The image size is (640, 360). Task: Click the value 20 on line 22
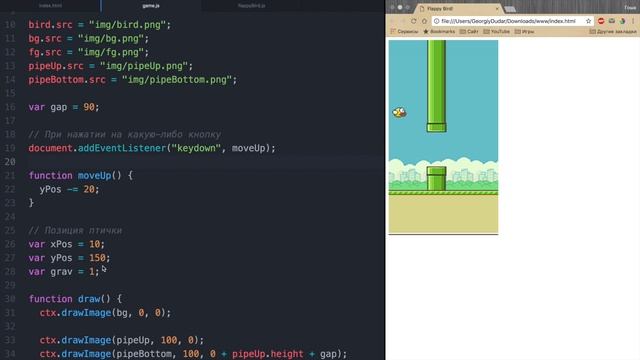point(89,189)
